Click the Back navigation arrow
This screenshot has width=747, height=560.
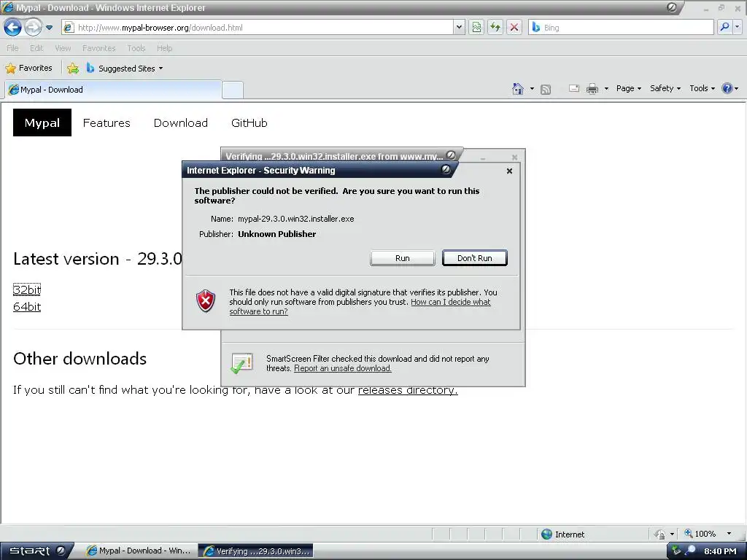(13, 27)
